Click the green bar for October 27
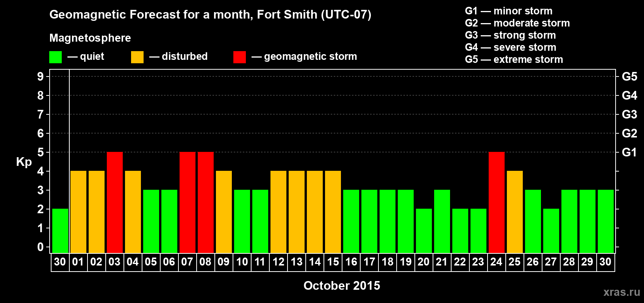644x303 pixels. (551, 231)
